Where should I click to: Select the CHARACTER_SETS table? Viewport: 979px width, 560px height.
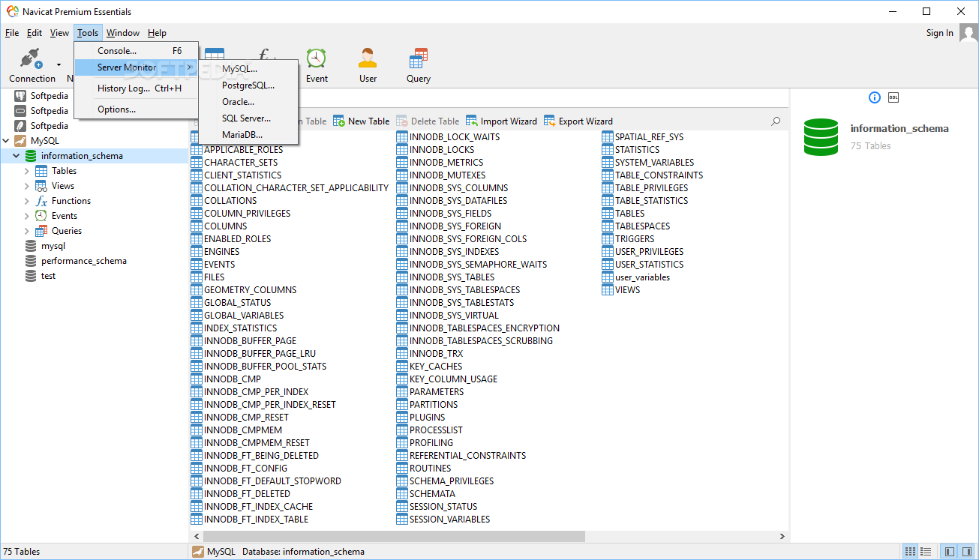pos(240,163)
